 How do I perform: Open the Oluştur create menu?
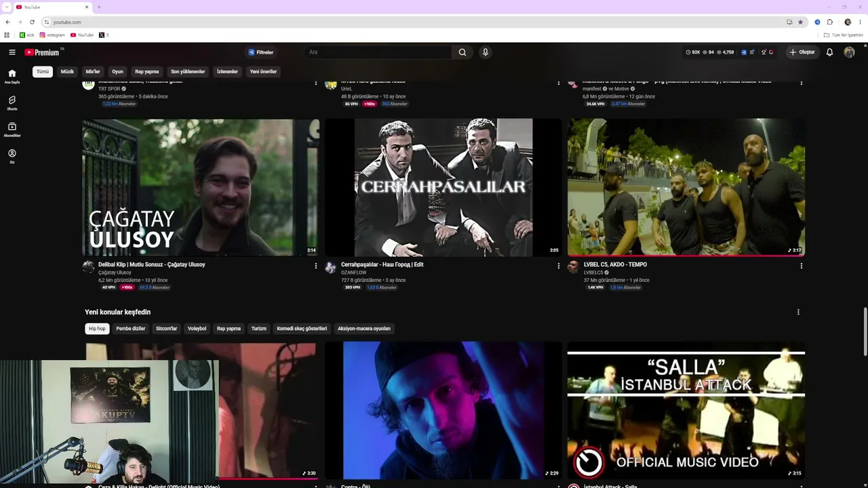pos(802,52)
